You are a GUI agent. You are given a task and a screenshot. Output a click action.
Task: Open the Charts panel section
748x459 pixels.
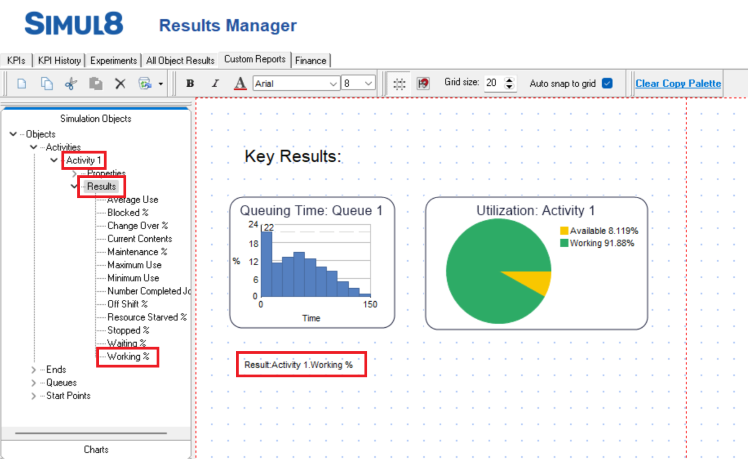[x=96, y=449]
